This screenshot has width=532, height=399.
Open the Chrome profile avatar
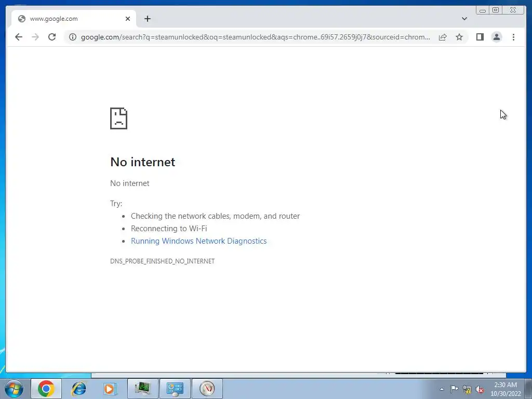coord(497,37)
